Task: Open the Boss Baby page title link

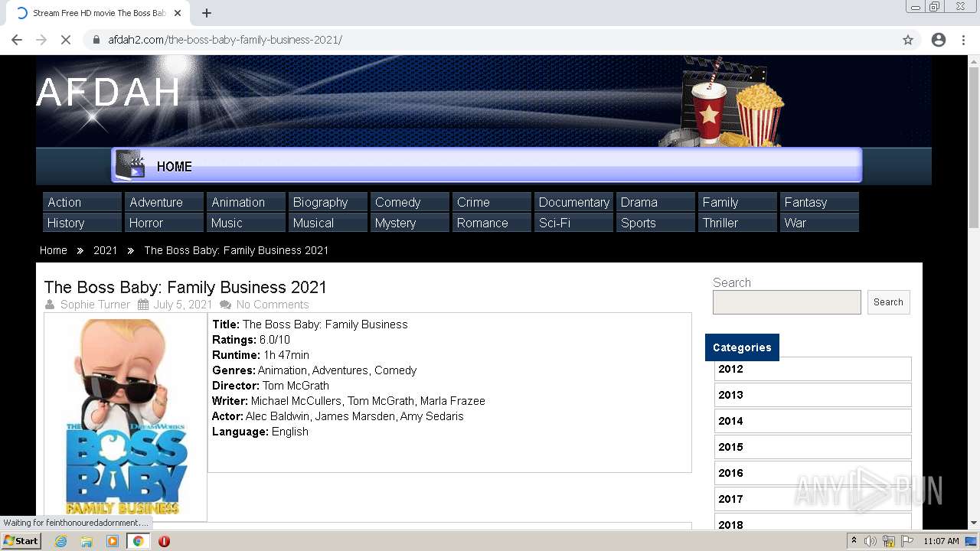Action: coord(185,287)
